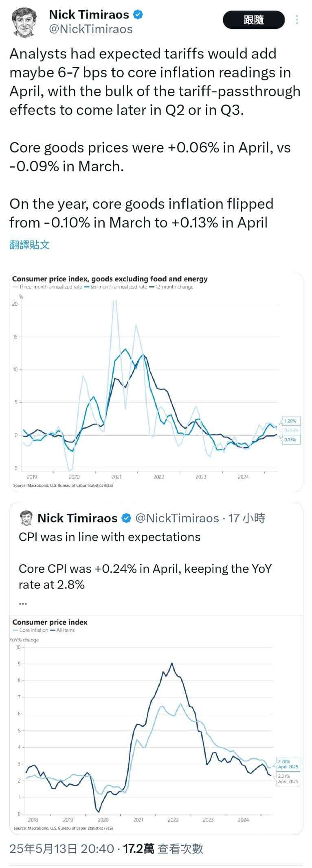Image resolution: width=312 pixels, height=868 pixels.
Task: Click the quoted tweet author avatar
Action: point(26,518)
